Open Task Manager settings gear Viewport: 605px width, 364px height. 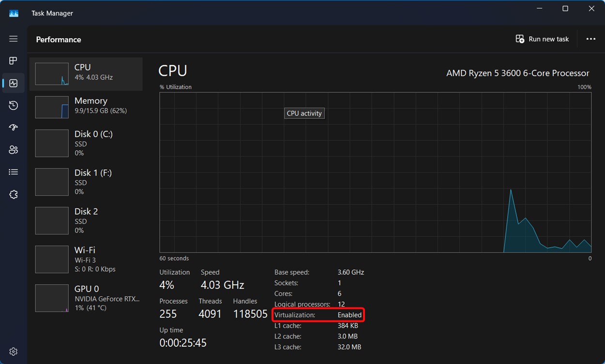point(14,351)
